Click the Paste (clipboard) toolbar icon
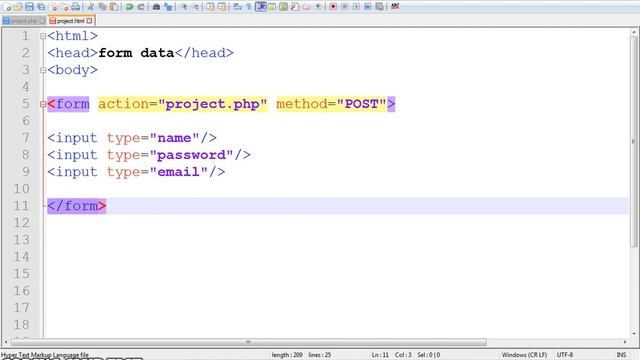The image size is (640, 360). pos(114,7)
